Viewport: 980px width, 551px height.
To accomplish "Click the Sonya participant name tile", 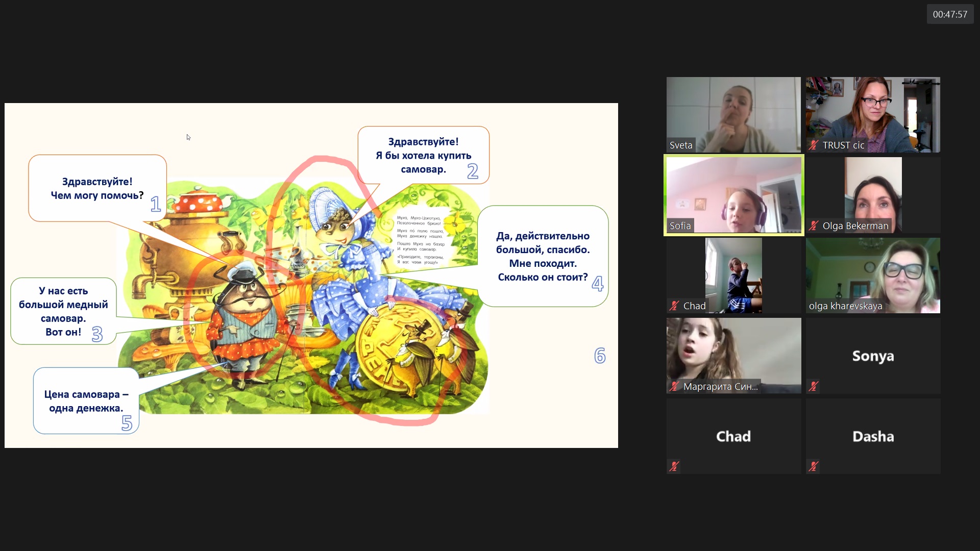I will click(x=873, y=356).
